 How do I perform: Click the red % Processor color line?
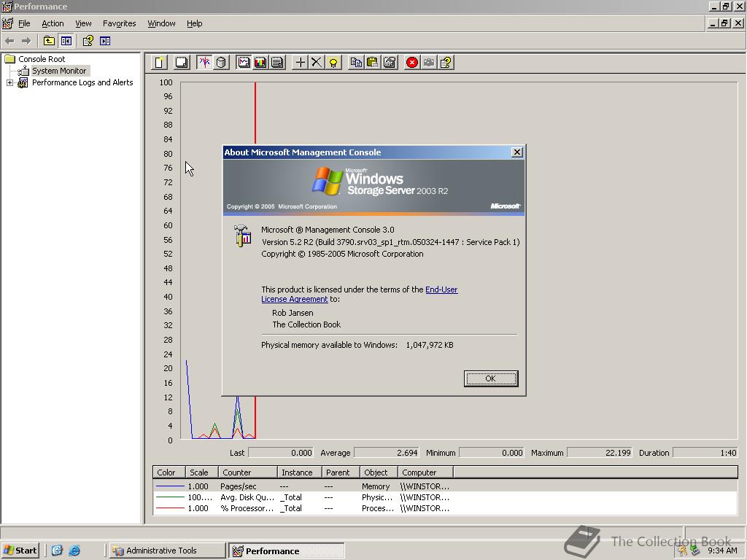170,508
